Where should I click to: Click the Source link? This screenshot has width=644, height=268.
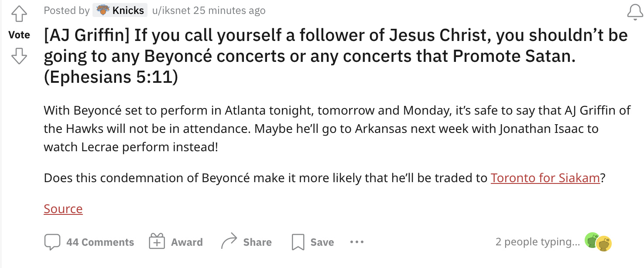pos(63,209)
